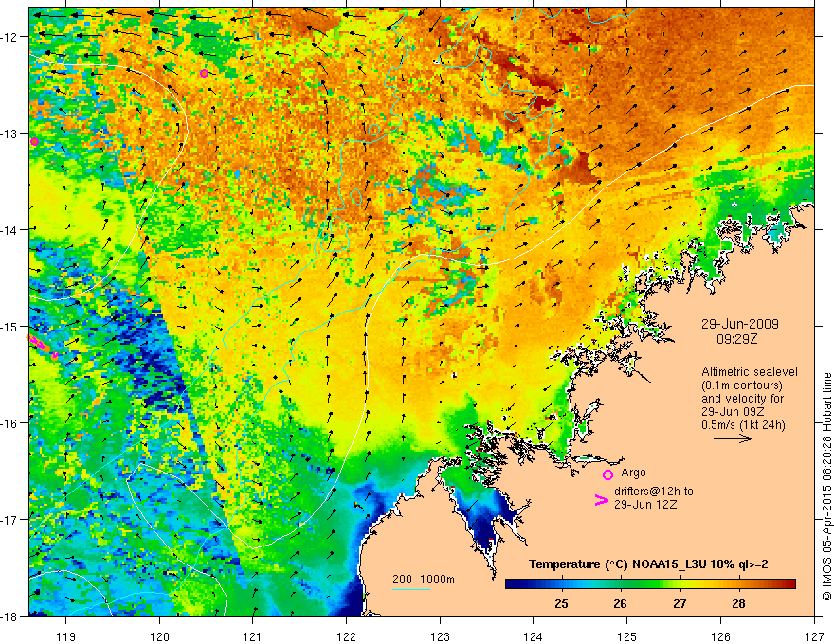Click the latitude axis label '-18'
834x644 pixels.
tap(9, 616)
